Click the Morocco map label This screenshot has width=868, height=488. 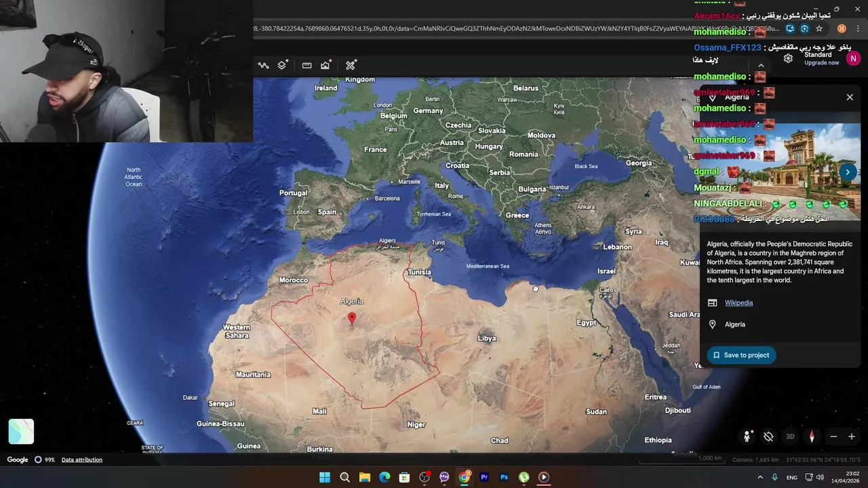point(294,280)
